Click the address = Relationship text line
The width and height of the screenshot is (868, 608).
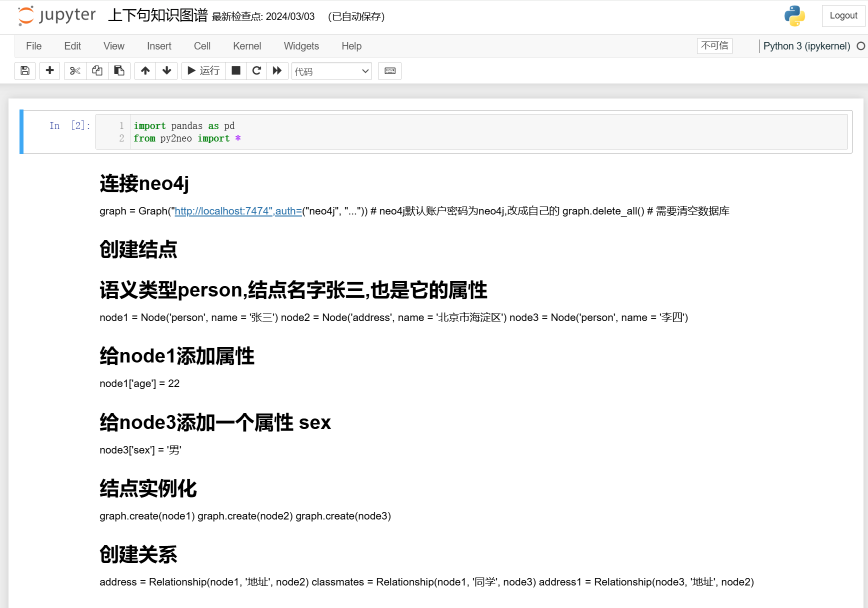coord(426,582)
